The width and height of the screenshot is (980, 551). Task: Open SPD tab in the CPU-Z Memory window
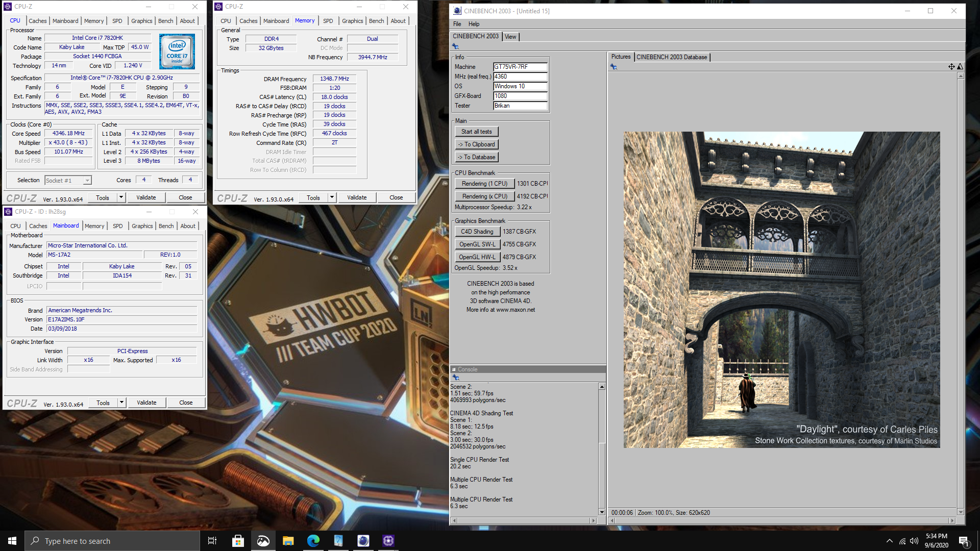(328, 21)
